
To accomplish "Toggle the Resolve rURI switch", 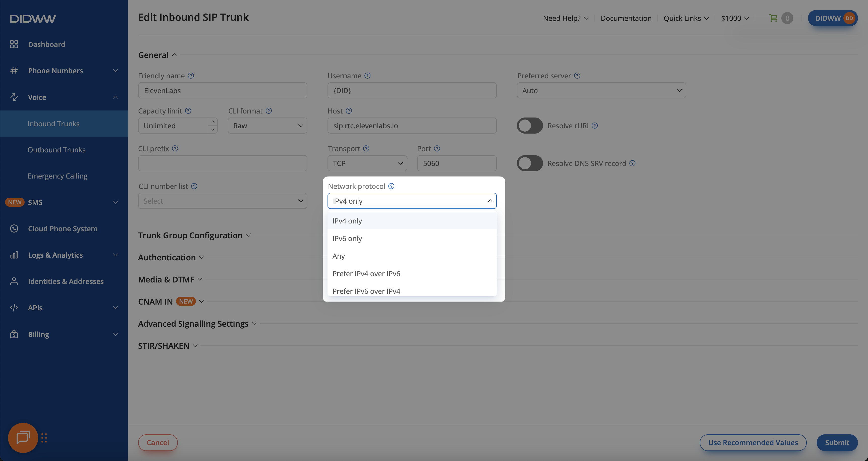I will coord(529,126).
